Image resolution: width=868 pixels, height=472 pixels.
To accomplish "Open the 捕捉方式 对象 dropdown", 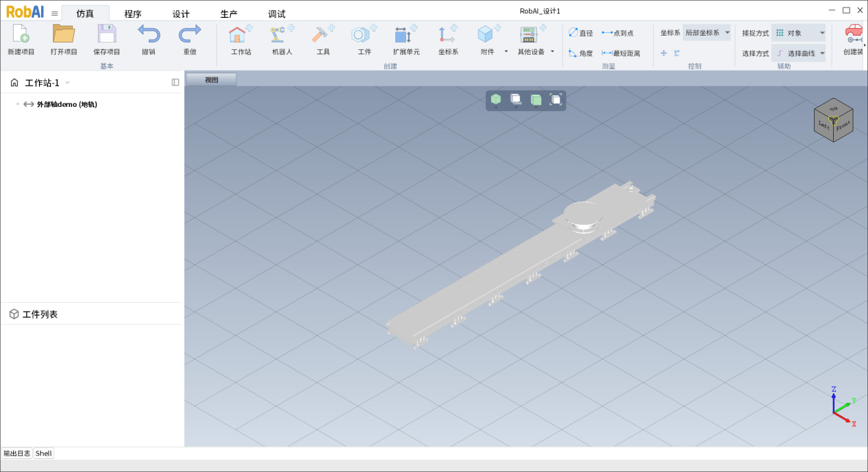I will point(799,32).
